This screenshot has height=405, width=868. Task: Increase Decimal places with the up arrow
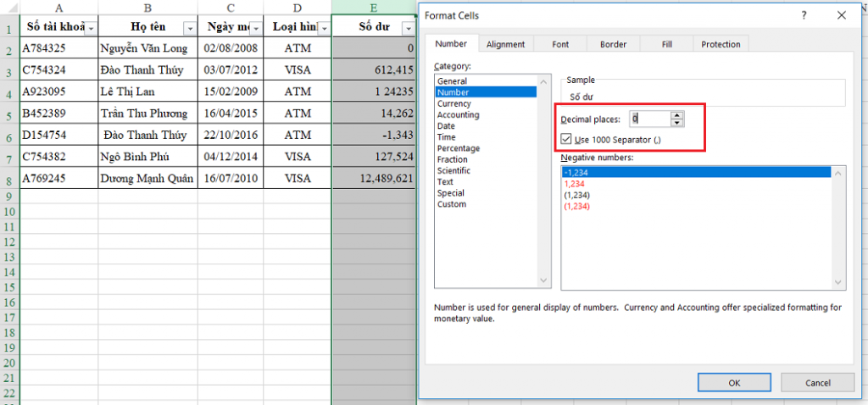[676, 115]
